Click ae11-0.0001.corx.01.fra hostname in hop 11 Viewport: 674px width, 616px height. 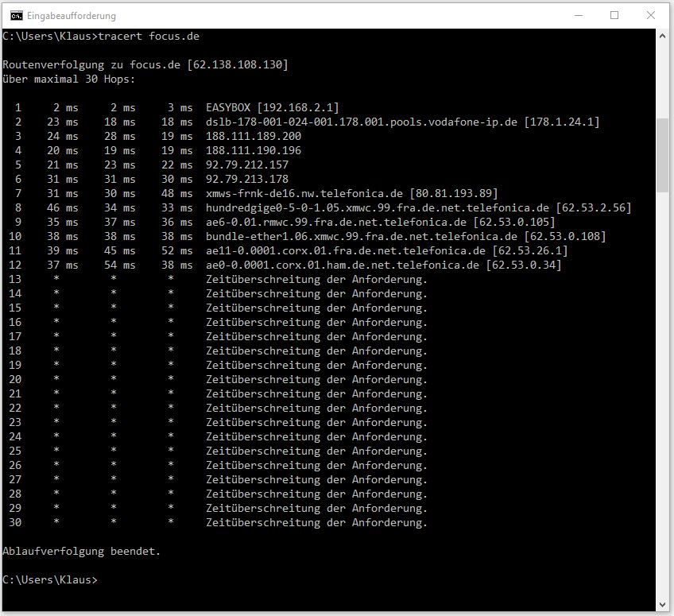[346, 250]
